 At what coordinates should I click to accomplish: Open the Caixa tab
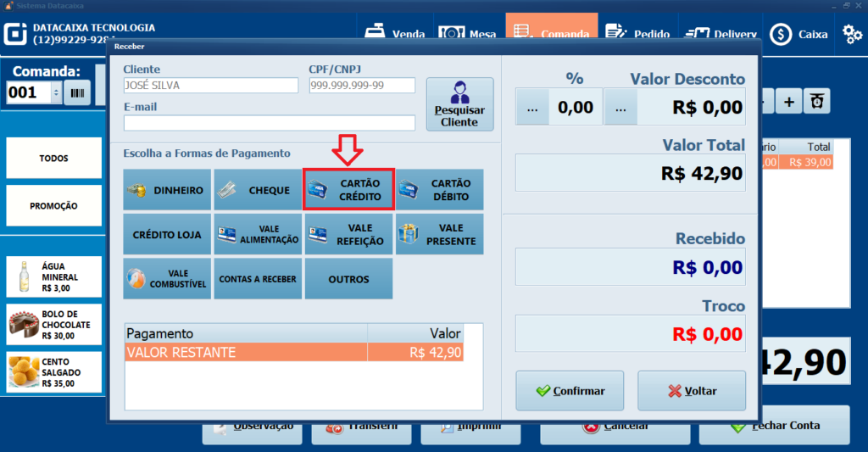[x=804, y=34]
